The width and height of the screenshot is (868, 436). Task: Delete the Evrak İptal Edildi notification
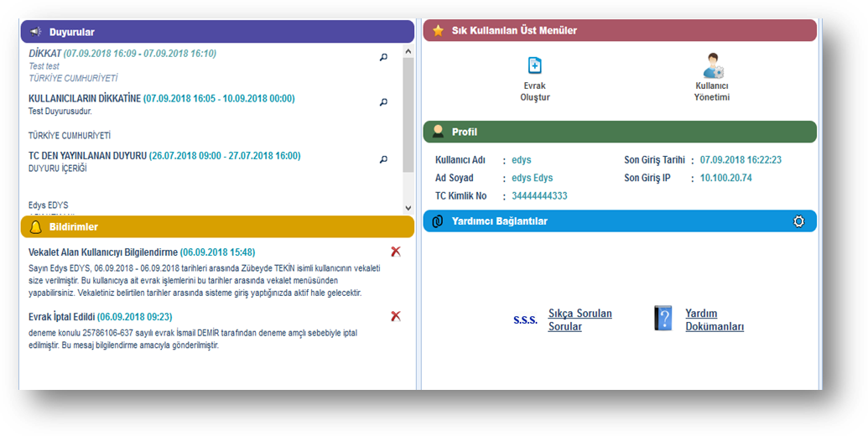(x=396, y=316)
